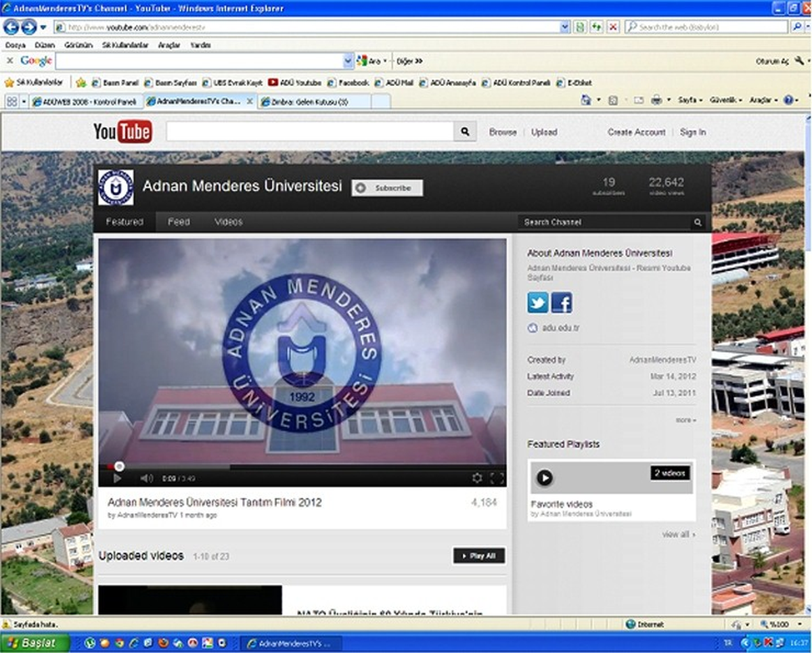
Task: Click the view all playlists link
Action: (679, 535)
